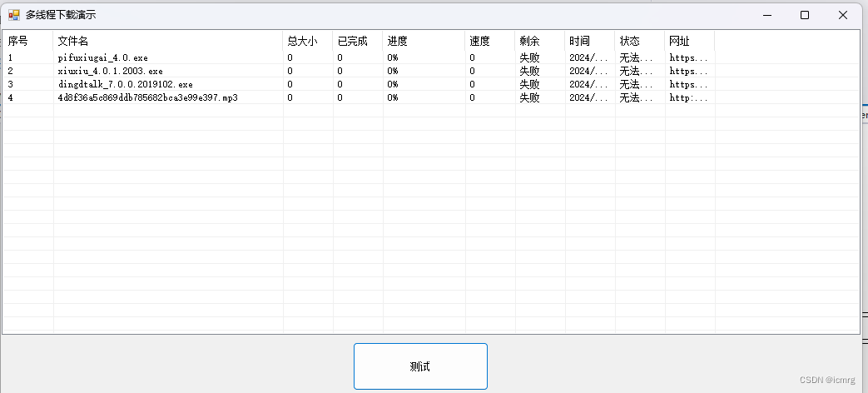
Task: Click the 无法... status in the mp3 row
Action: click(636, 97)
